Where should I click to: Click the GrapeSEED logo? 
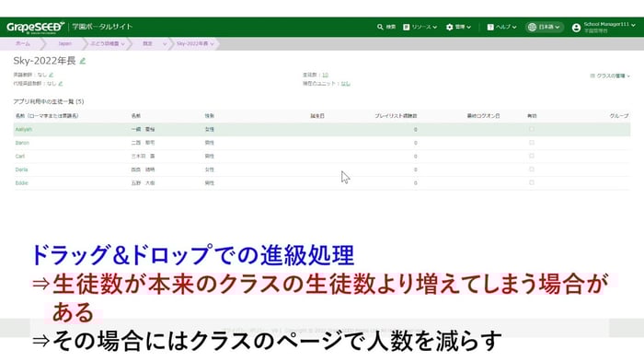pos(35,27)
